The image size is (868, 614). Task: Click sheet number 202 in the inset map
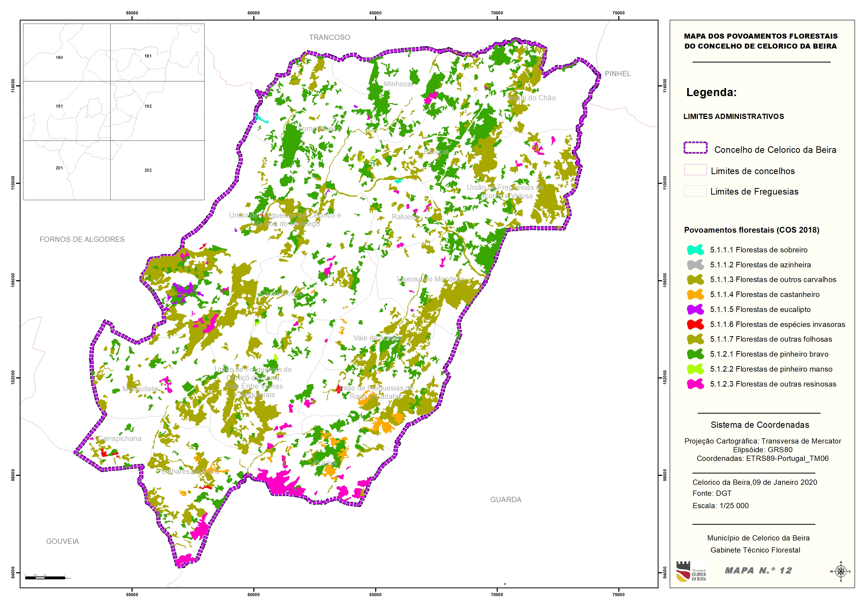coord(148,170)
